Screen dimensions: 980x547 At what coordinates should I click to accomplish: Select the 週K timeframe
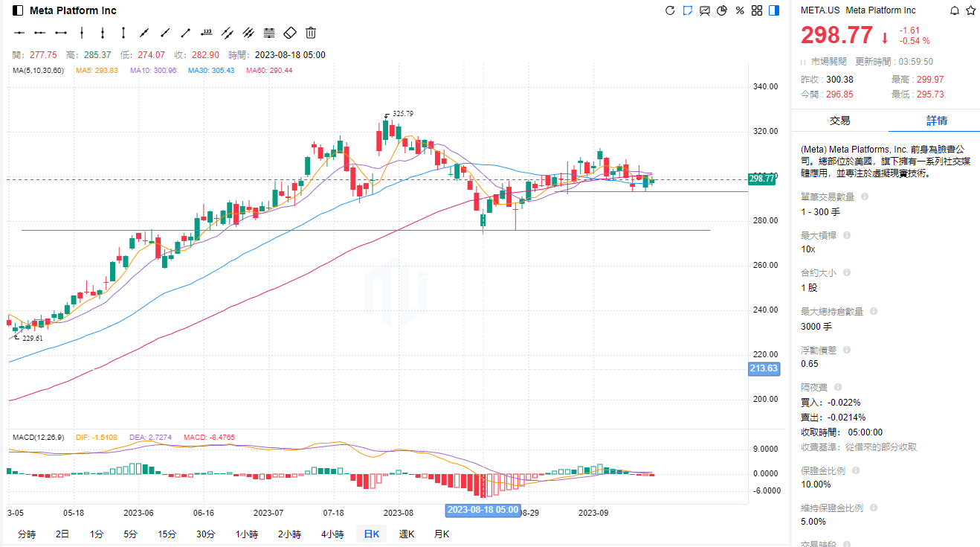[407, 534]
